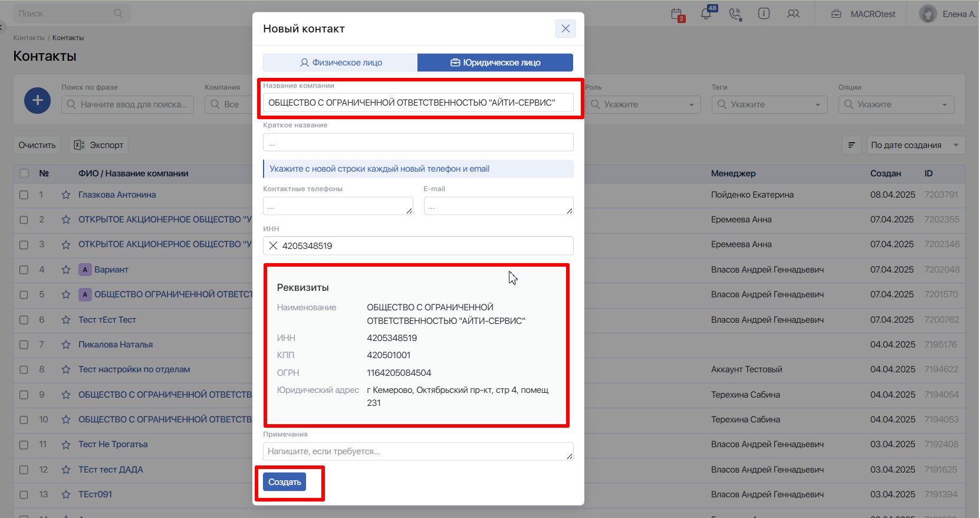Open the info icon in header
The image size is (980, 518).
(764, 14)
